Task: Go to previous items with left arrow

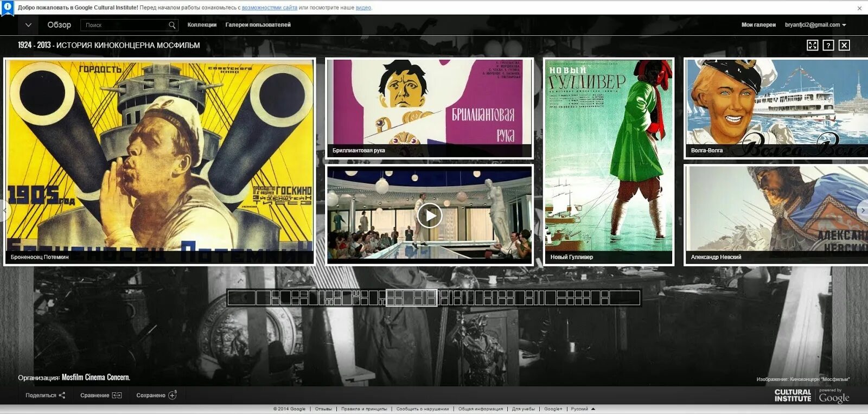Action: click(5, 210)
